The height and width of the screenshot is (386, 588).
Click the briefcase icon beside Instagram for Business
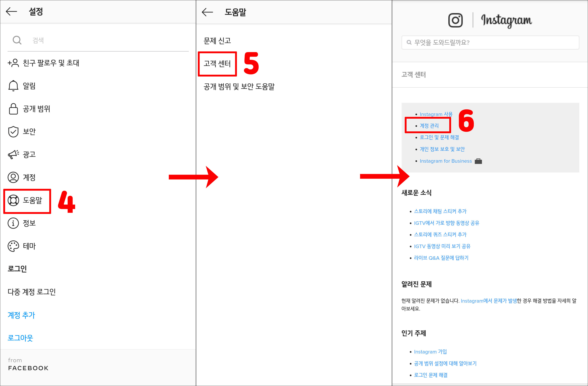[x=478, y=161]
